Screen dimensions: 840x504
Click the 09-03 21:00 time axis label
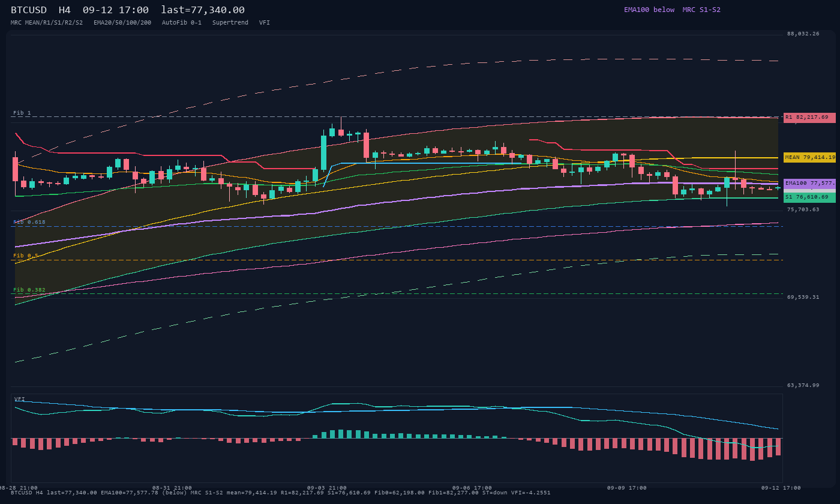pos(327,488)
